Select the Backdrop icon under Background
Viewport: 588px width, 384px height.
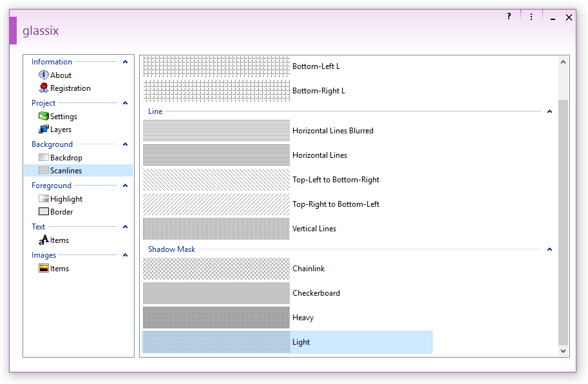click(x=44, y=158)
